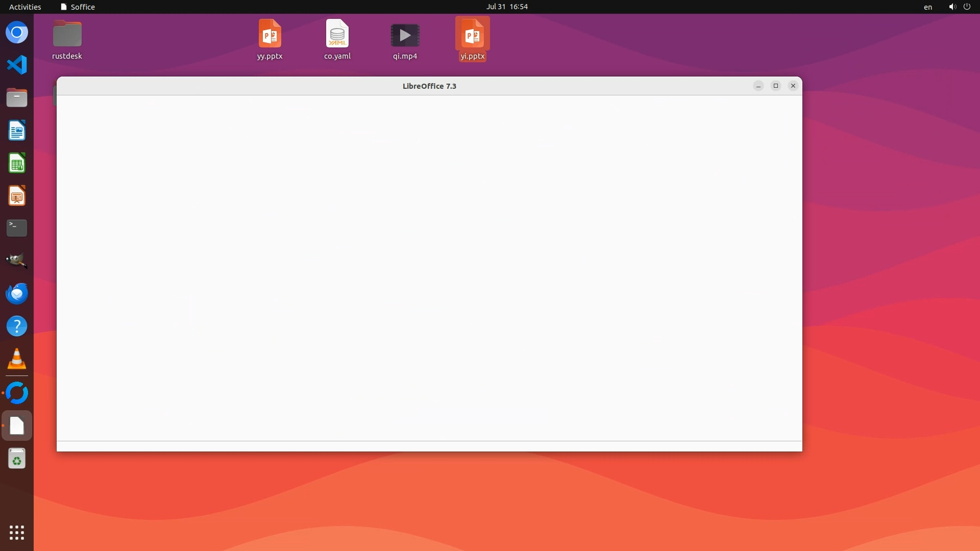Screen dimensions: 980x551
Task: Show Applications grid button
Action: (x=17, y=533)
